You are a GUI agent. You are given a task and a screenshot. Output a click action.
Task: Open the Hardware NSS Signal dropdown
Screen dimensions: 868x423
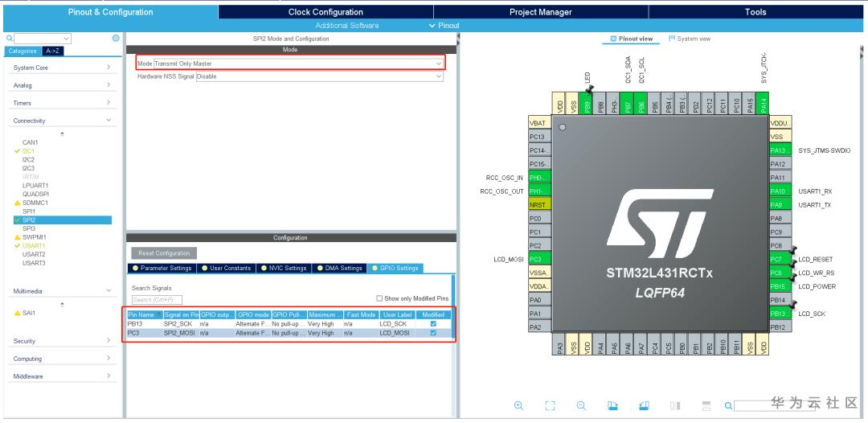pos(319,76)
